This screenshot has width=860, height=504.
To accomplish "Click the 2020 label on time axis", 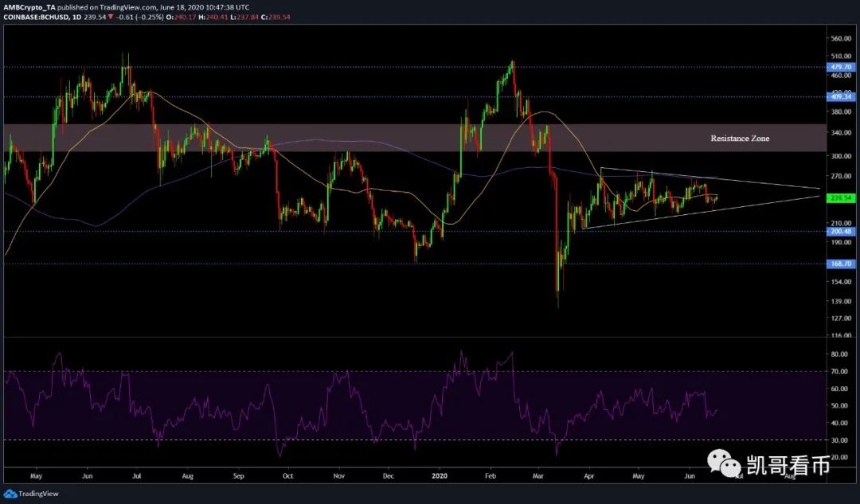I will point(440,476).
